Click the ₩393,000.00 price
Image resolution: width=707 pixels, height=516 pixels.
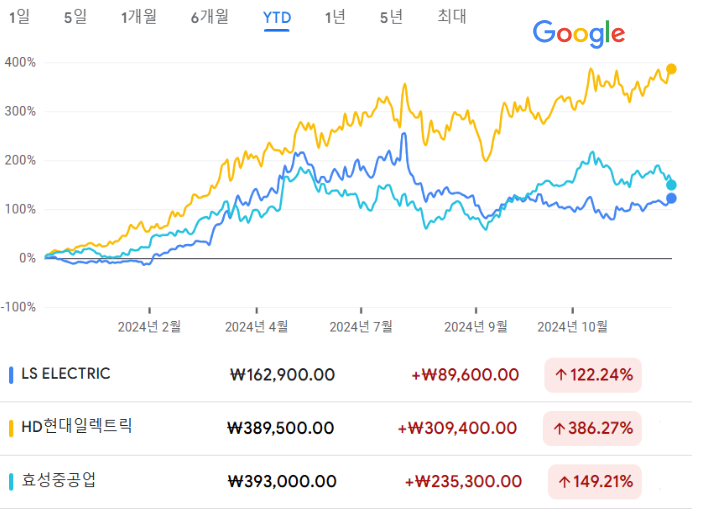(282, 481)
